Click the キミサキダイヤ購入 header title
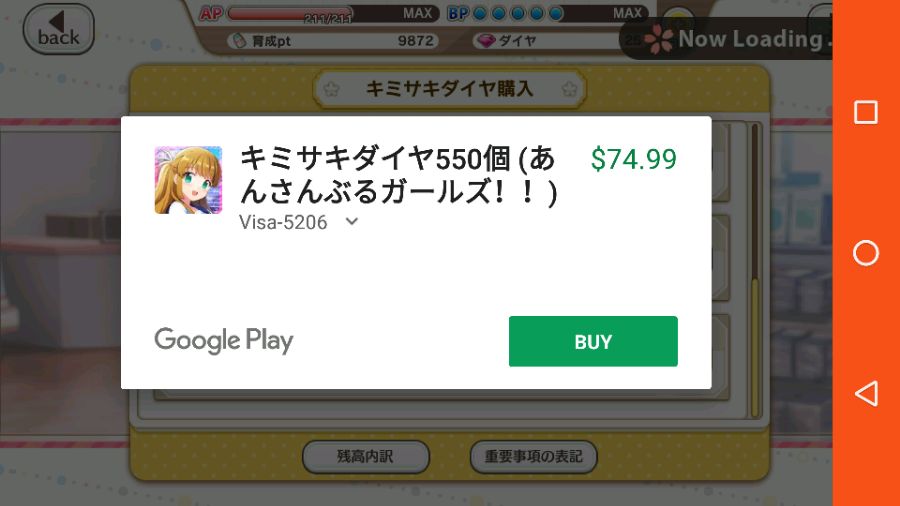900x506 pixels. [x=449, y=89]
